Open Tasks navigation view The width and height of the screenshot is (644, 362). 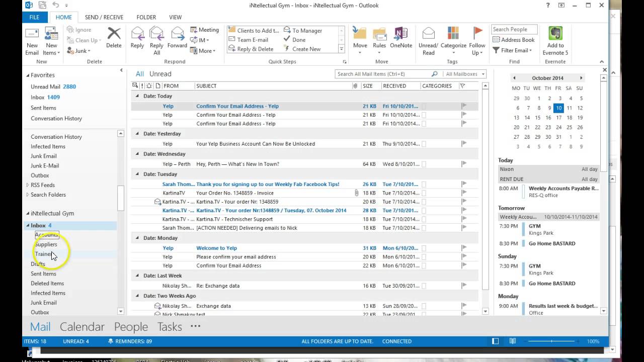coord(170,327)
